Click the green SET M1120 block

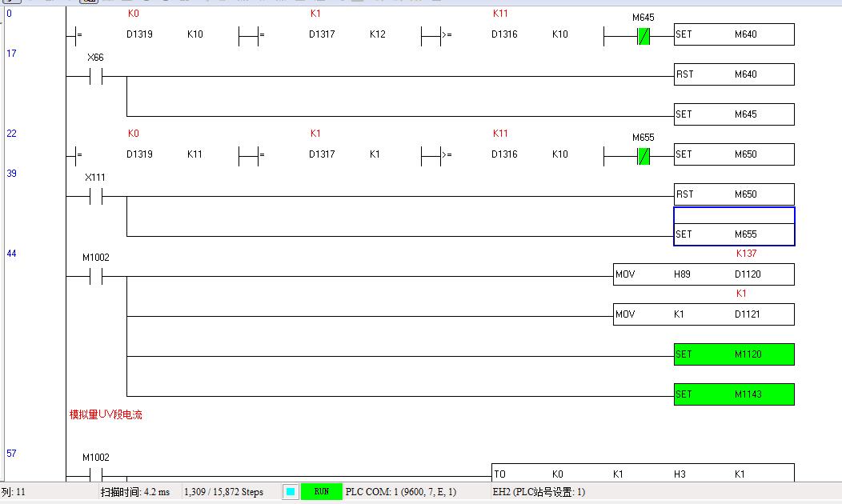[x=734, y=354]
